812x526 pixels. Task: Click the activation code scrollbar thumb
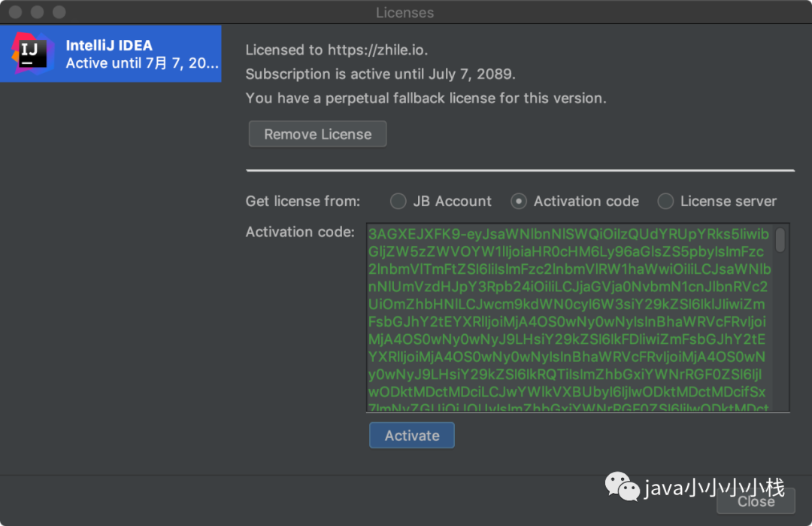(780, 241)
